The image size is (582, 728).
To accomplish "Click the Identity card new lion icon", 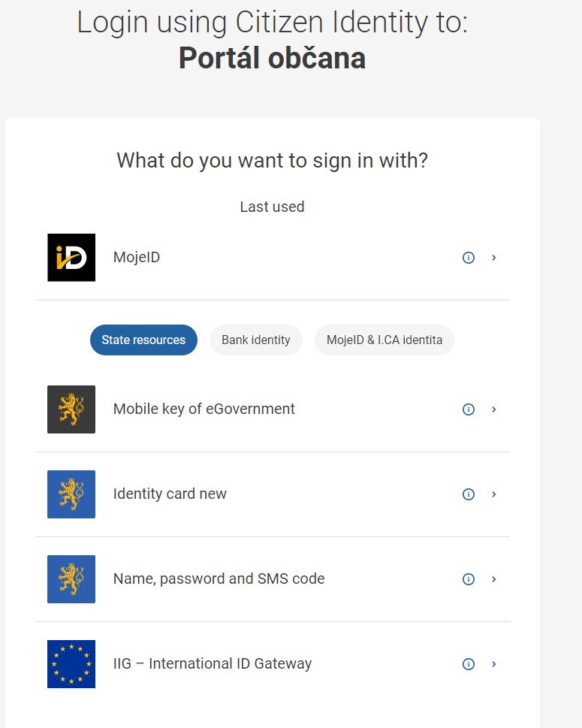I will [71, 494].
